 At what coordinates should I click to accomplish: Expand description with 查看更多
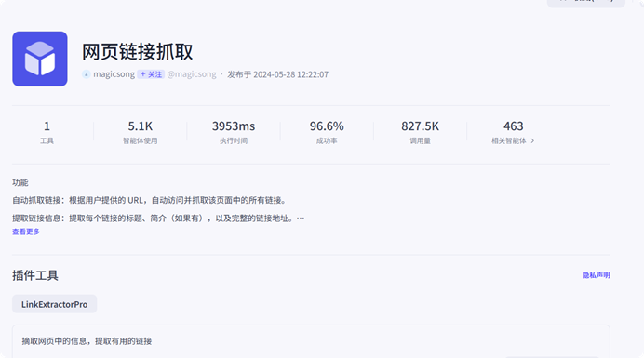(x=26, y=232)
